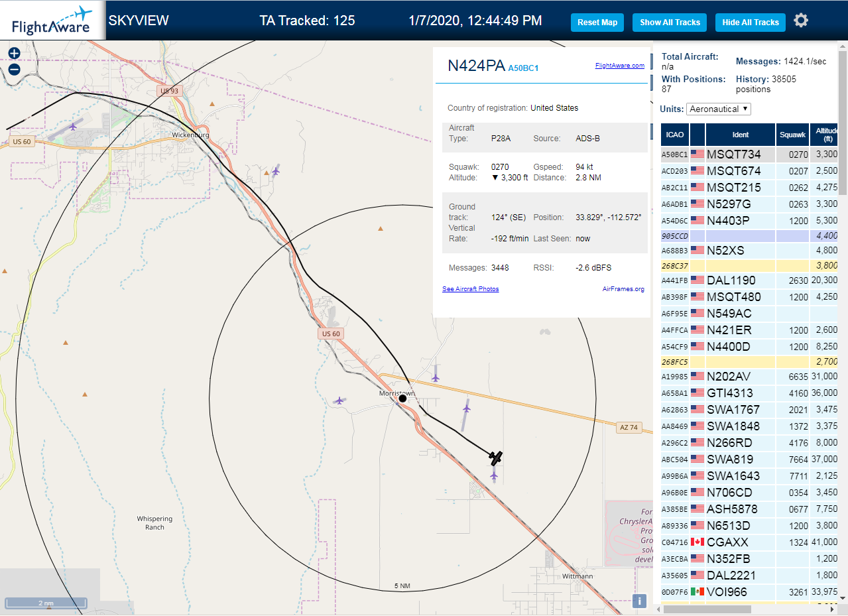Select the DAL1190 flight row
848x616 pixels.
[749, 280]
